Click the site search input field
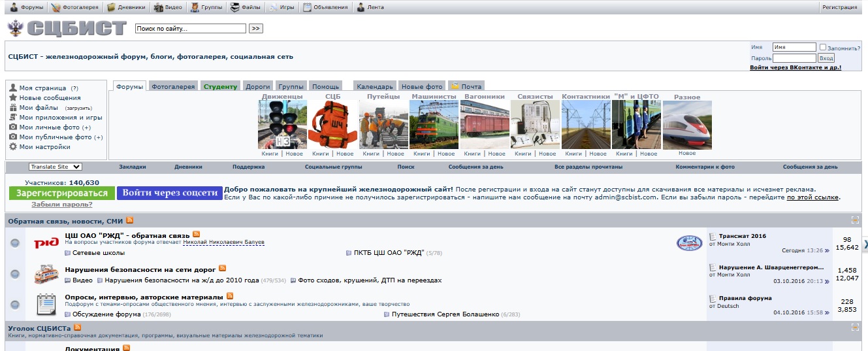This screenshot has width=868, height=351. pyautogui.click(x=190, y=29)
